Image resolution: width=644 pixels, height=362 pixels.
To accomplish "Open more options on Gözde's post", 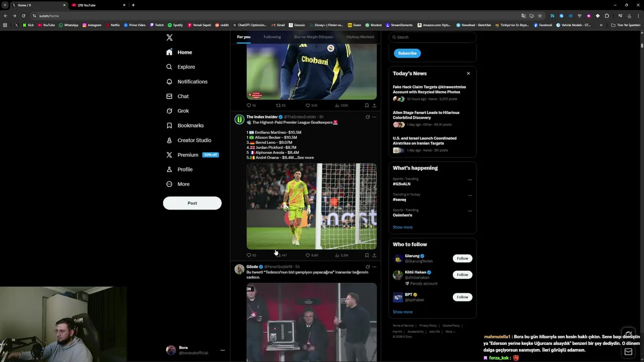I will click(x=374, y=267).
